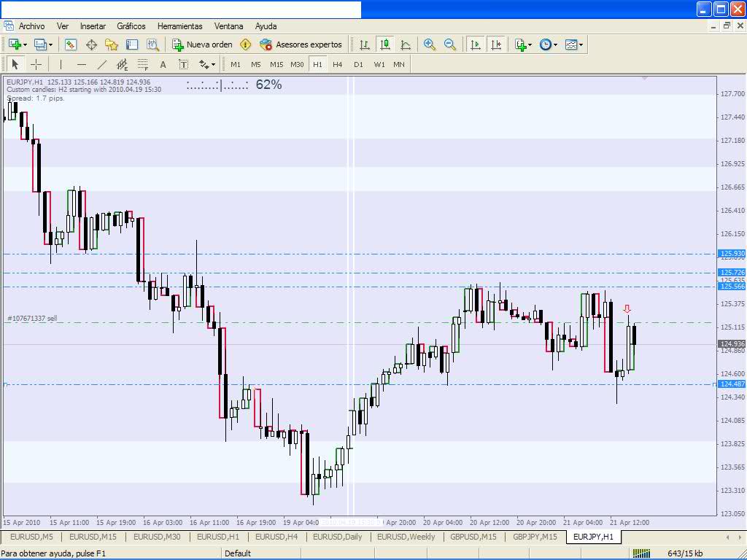
Task: Switch to EURUSD,M5 chart tab
Action: point(31,537)
